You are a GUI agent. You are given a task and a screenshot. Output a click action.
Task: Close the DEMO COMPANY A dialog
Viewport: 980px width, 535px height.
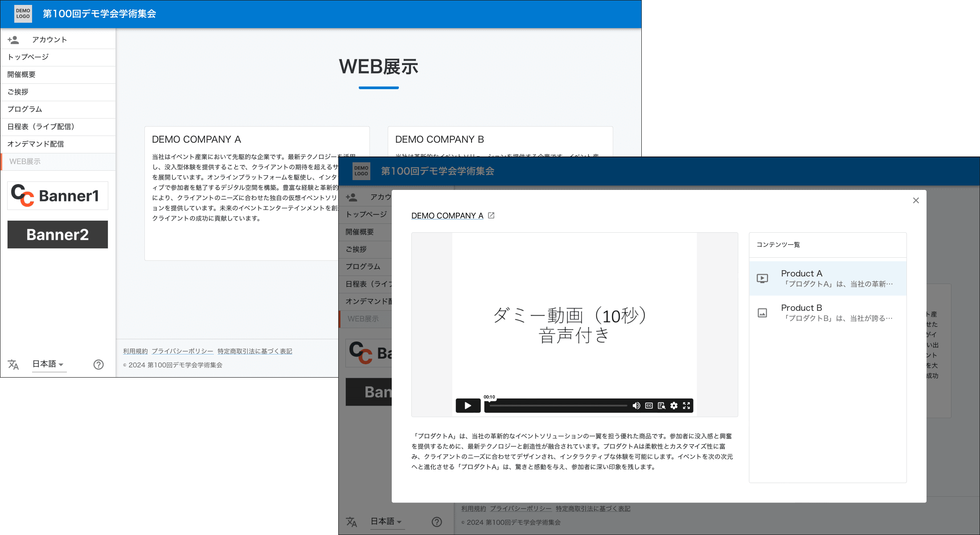tap(916, 201)
